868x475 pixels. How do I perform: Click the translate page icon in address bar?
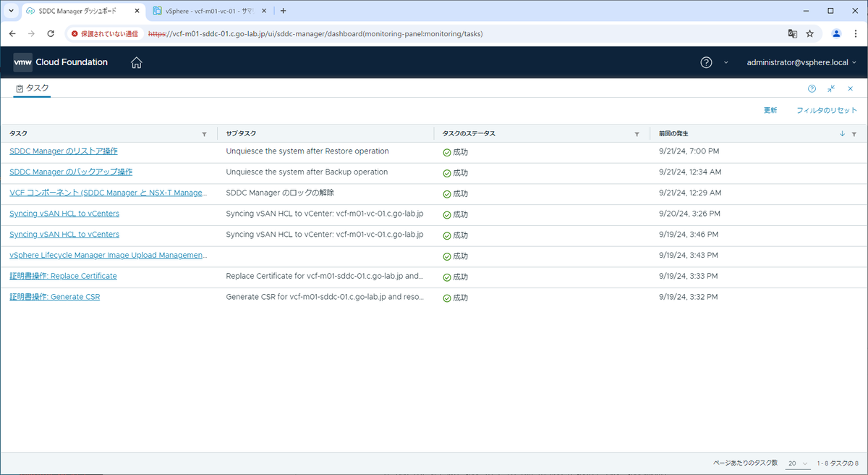[x=793, y=33]
